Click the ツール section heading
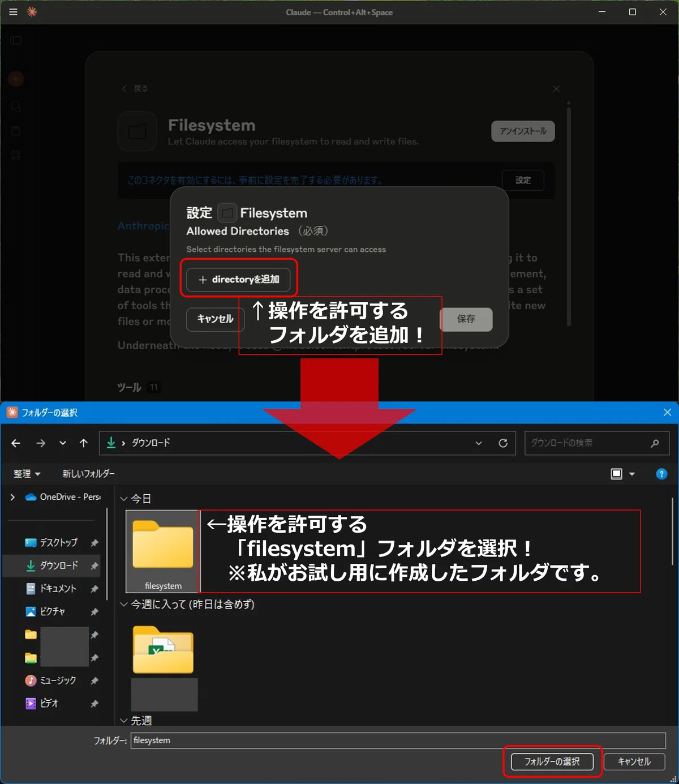 pyautogui.click(x=129, y=388)
